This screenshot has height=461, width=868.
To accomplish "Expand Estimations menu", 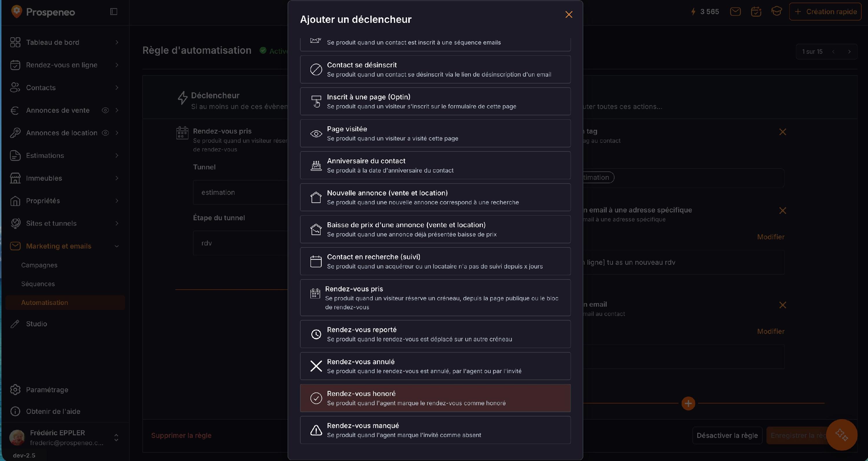I will point(117,155).
